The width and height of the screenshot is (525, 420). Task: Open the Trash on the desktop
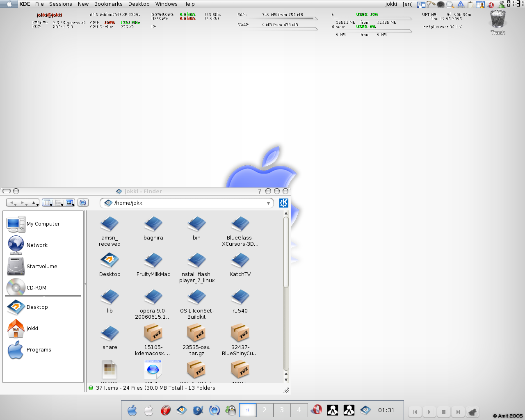[x=498, y=22]
